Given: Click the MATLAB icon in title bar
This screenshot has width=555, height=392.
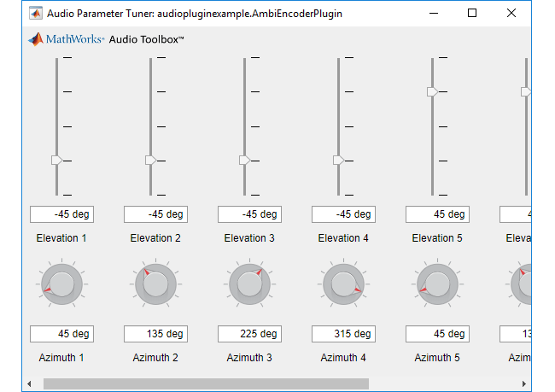Looking at the screenshot, I should (35, 14).
